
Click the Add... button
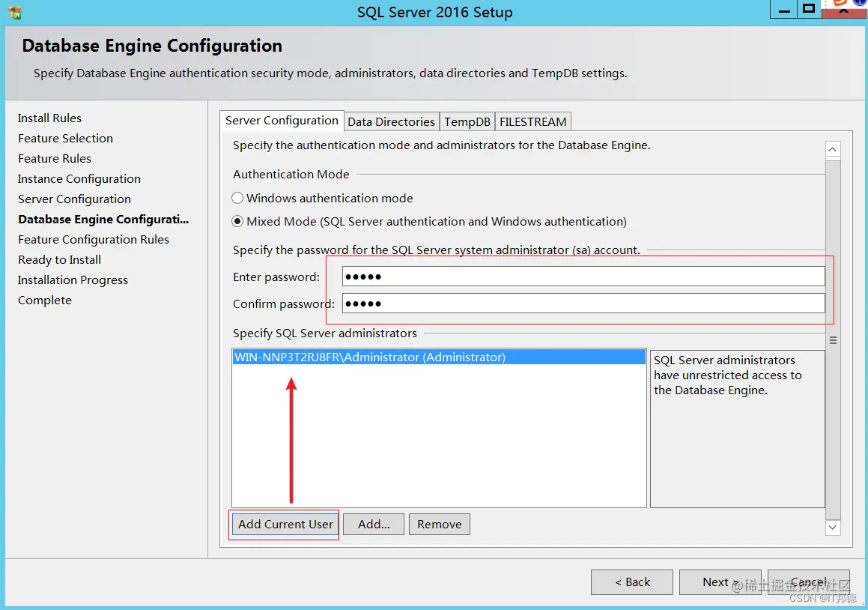coord(374,524)
